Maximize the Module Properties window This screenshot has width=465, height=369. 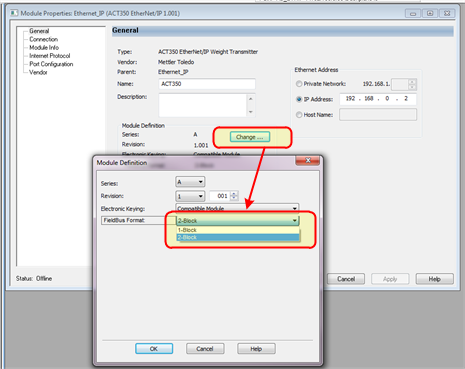tap(430, 14)
